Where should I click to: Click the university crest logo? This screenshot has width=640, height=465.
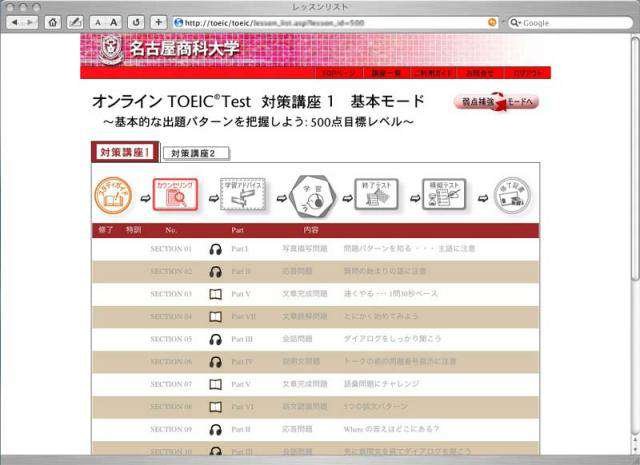pos(111,49)
